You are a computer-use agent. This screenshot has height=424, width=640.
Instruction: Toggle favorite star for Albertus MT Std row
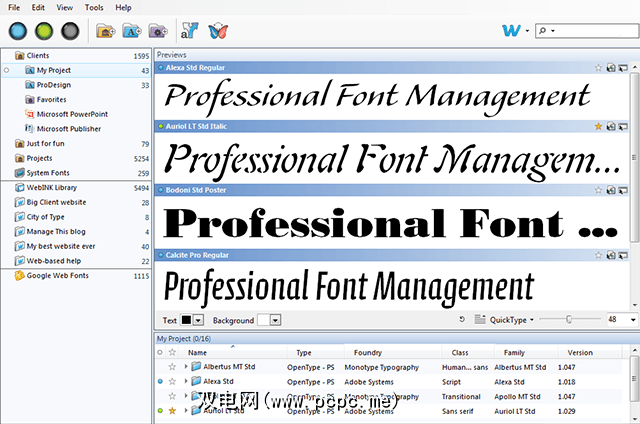coord(172,367)
